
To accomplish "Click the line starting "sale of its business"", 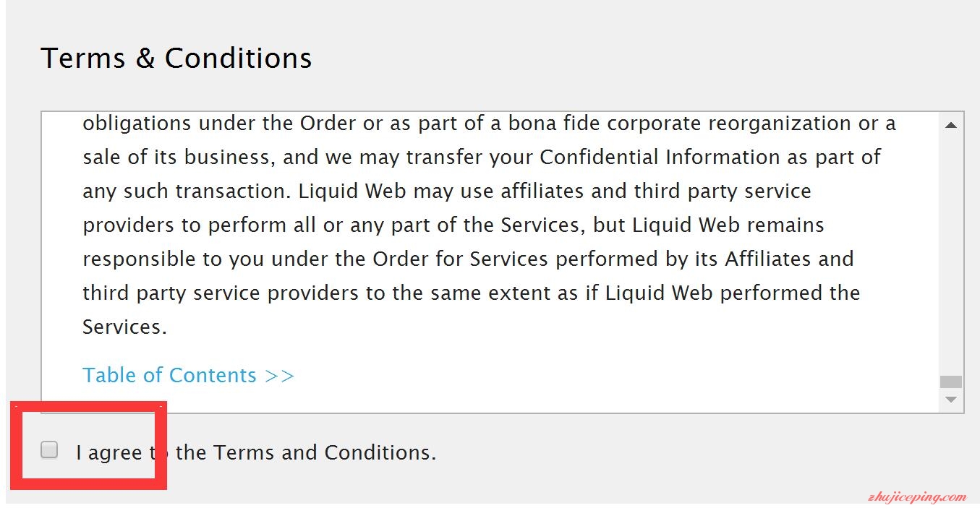I will coord(482,157).
